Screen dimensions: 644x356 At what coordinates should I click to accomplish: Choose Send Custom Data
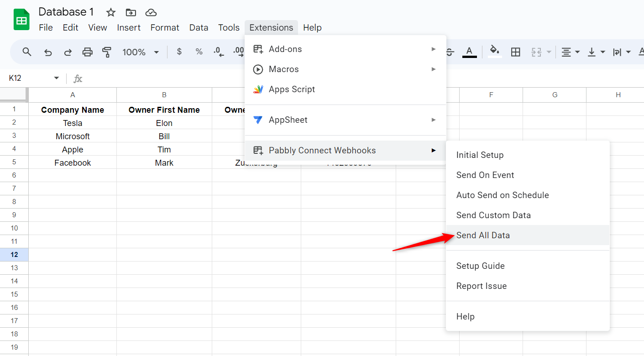point(528,215)
